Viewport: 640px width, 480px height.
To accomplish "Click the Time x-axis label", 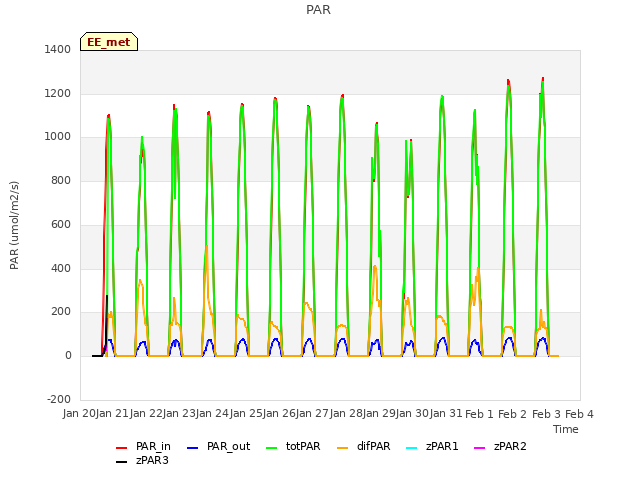I will click(566, 429).
